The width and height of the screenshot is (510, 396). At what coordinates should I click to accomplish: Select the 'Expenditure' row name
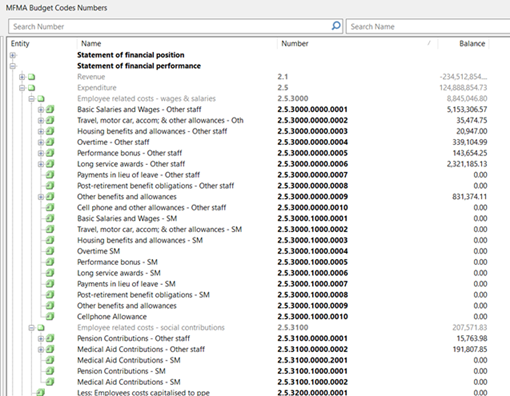point(97,88)
